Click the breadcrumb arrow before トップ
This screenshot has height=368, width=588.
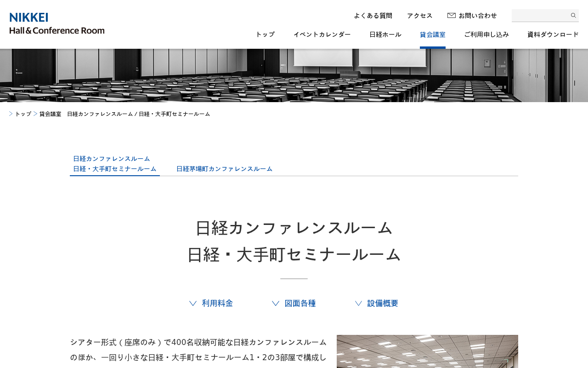(x=11, y=114)
